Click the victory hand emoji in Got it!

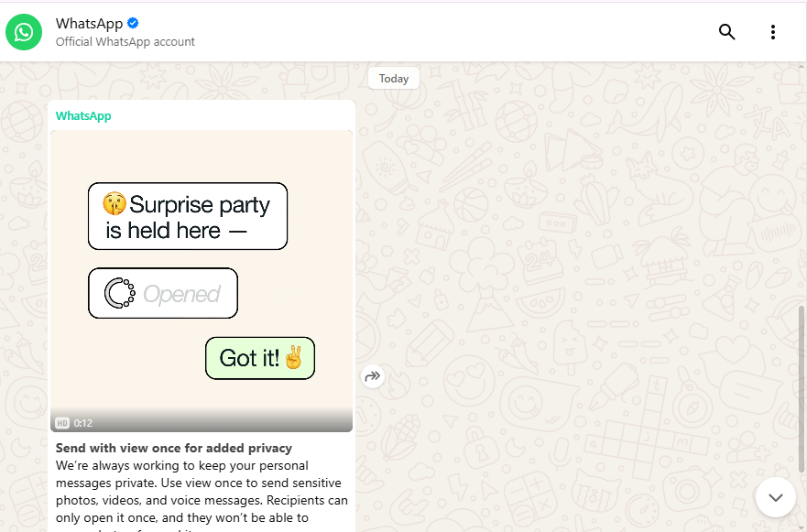point(294,358)
